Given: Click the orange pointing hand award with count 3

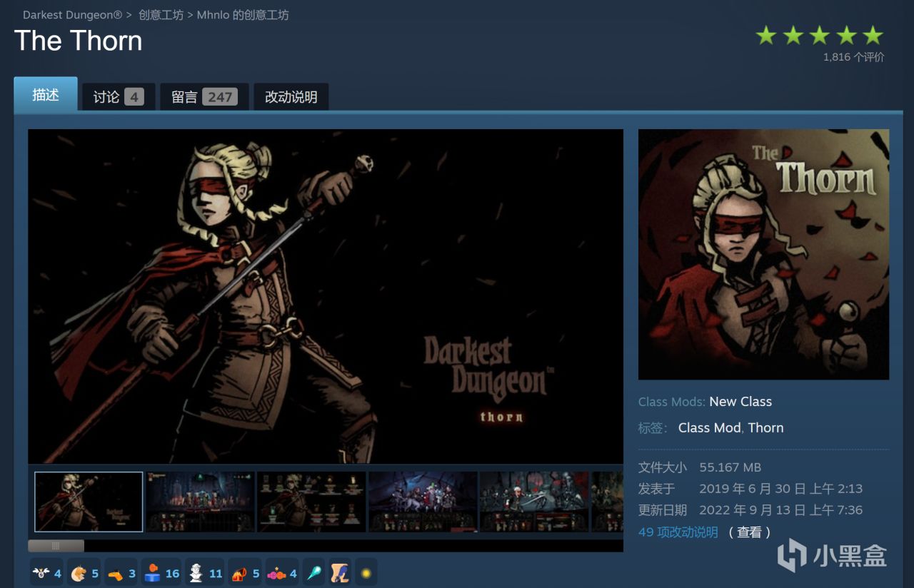Looking at the screenshot, I should pyautogui.click(x=121, y=573).
